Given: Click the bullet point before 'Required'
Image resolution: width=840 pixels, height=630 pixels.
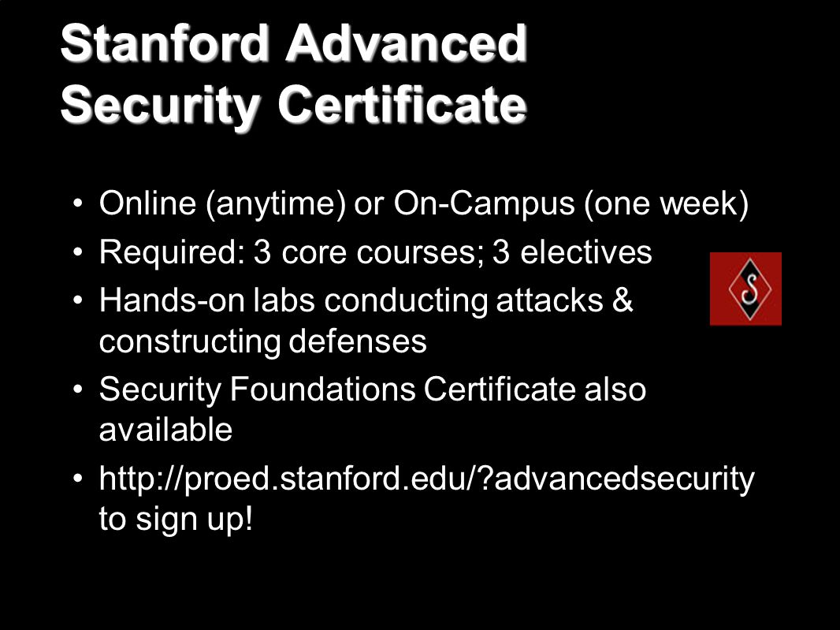Looking at the screenshot, I should 78,252.
